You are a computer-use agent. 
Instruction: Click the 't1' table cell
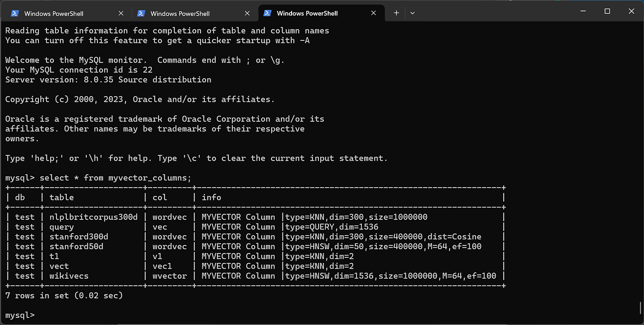click(x=54, y=256)
